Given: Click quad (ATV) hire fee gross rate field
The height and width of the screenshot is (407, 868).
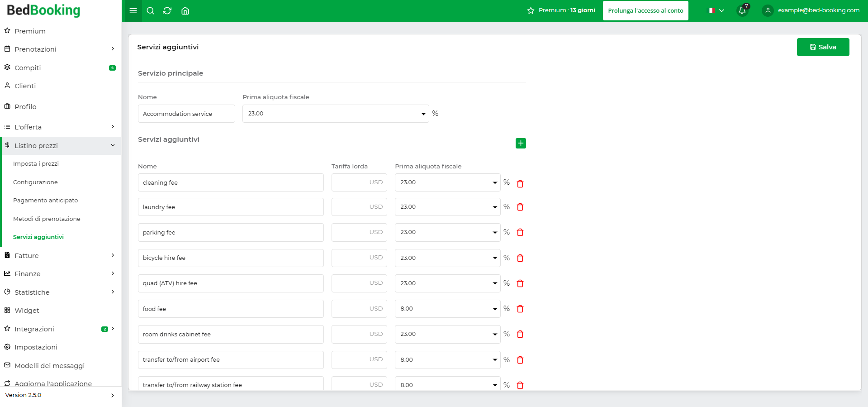Looking at the screenshot, I should pos(359,283).
